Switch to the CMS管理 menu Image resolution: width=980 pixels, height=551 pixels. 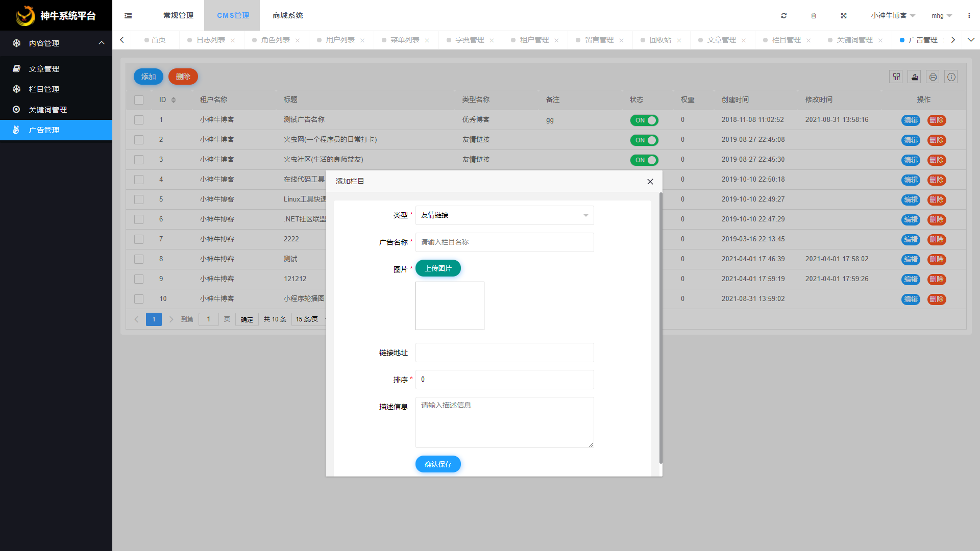(x=232, y=15)
